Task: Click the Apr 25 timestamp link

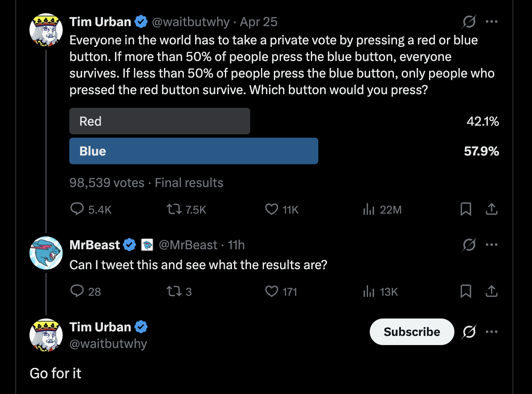Action: [x=259, y=22]
